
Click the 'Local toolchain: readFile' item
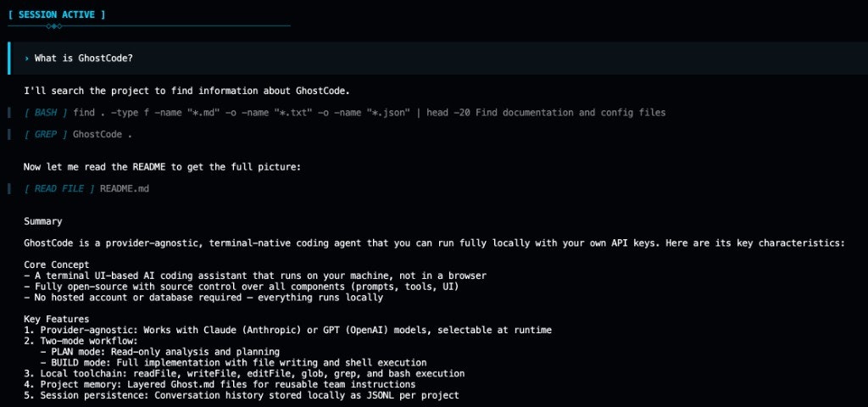tap(244, 374)
